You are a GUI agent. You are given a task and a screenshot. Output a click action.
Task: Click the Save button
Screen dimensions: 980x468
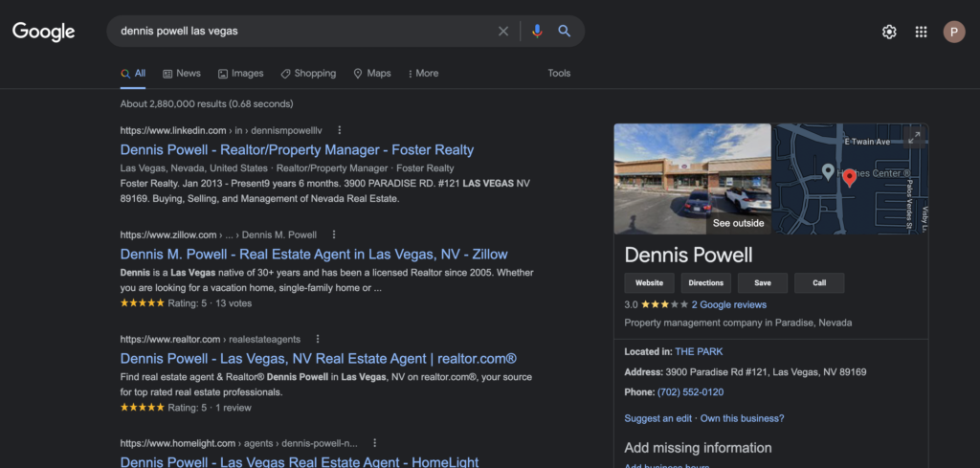click(763, 283)
